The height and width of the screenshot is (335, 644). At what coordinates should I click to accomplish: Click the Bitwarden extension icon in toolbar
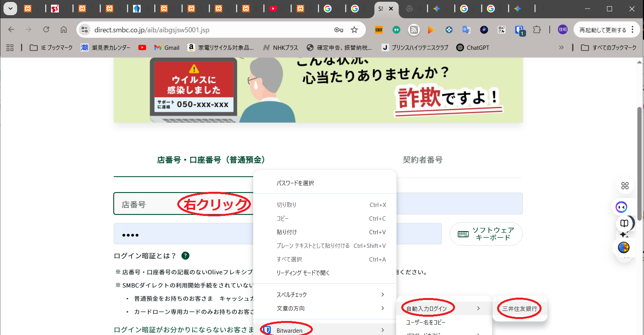click(519, 30)
